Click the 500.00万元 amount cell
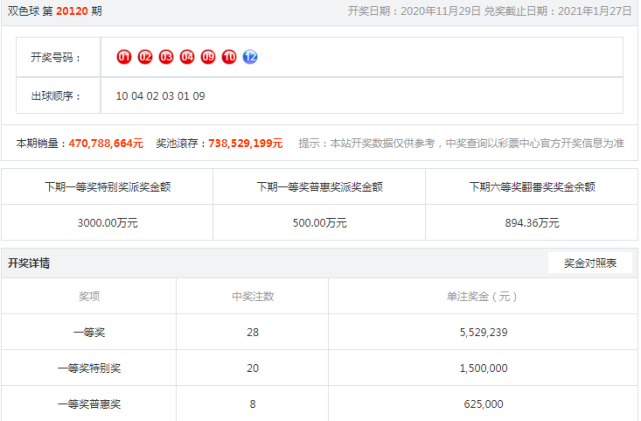 click(320, 223)
